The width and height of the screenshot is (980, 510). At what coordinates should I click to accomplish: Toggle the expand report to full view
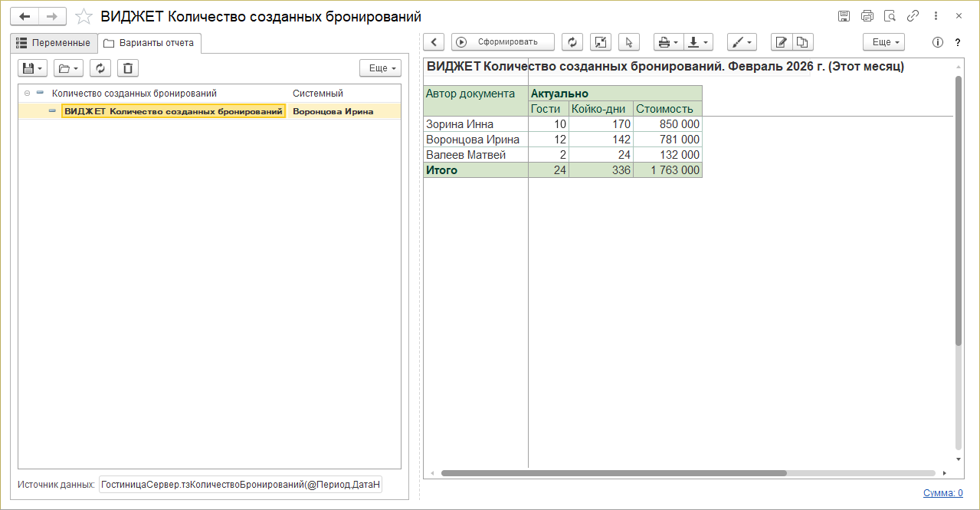pyautogui.click(x=601, y=42)
